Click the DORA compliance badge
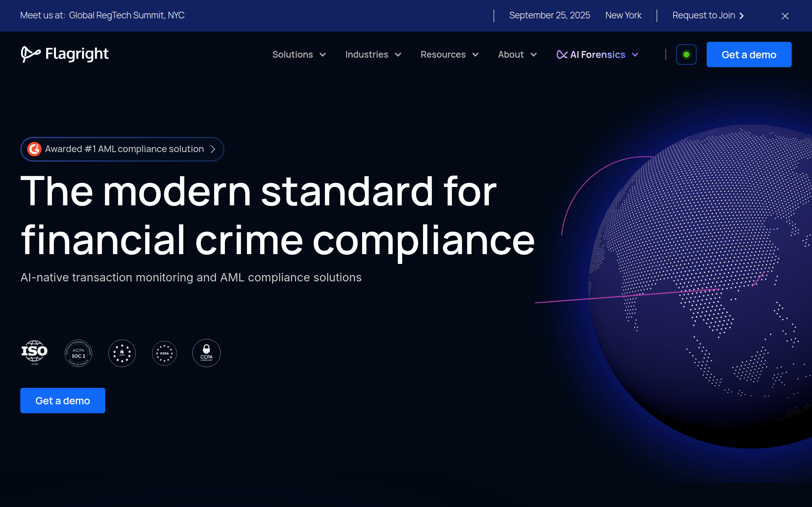 pyautogui.click(x=164, y=353)
